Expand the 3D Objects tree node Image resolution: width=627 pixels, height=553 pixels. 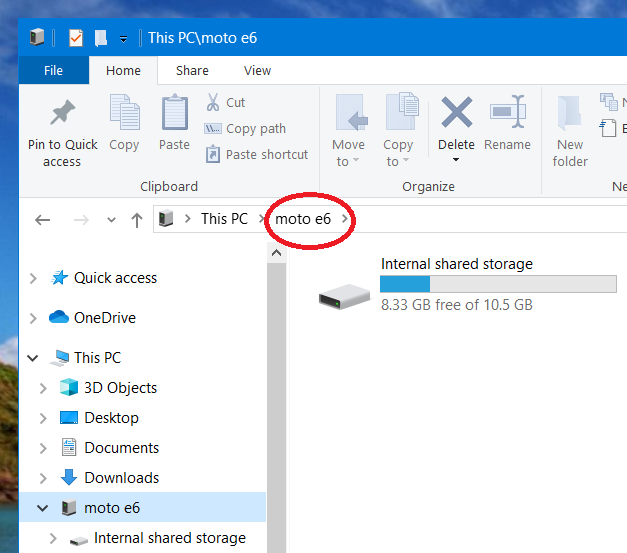43,388
